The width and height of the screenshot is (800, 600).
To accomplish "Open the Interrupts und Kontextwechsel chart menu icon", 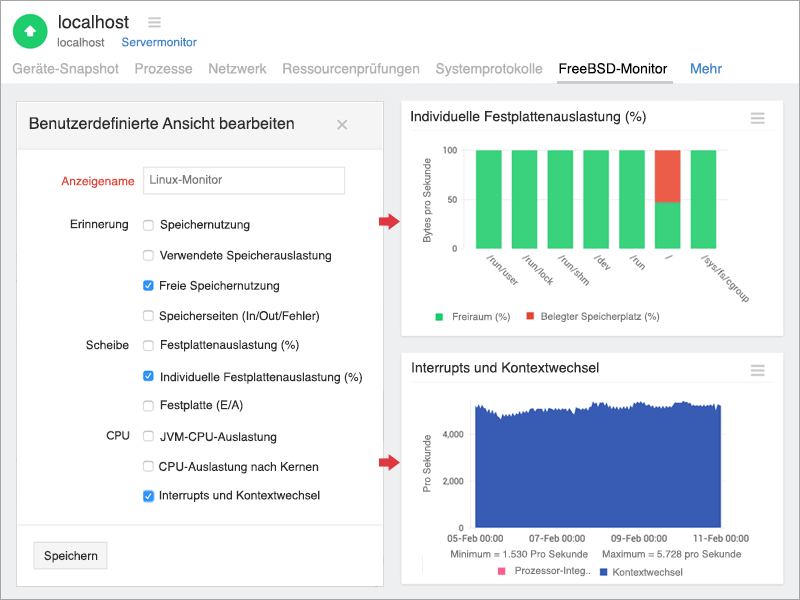I will [757, 370].
